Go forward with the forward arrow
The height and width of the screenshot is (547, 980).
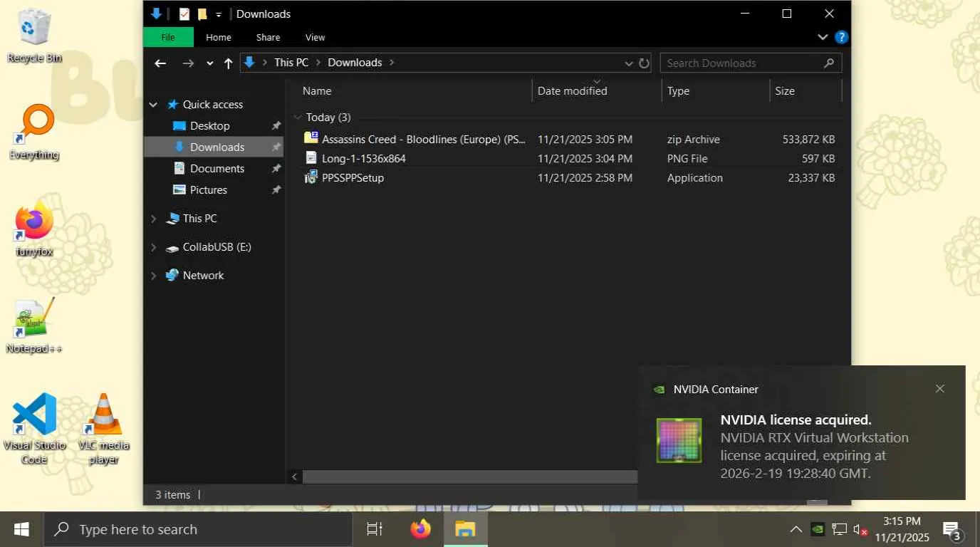pyautogui.click(x=188, y=63)
